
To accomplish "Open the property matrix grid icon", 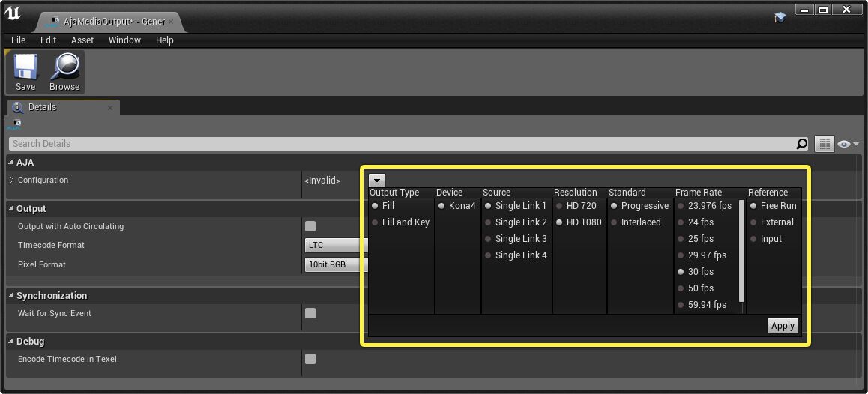I will [x=825, y=144].
